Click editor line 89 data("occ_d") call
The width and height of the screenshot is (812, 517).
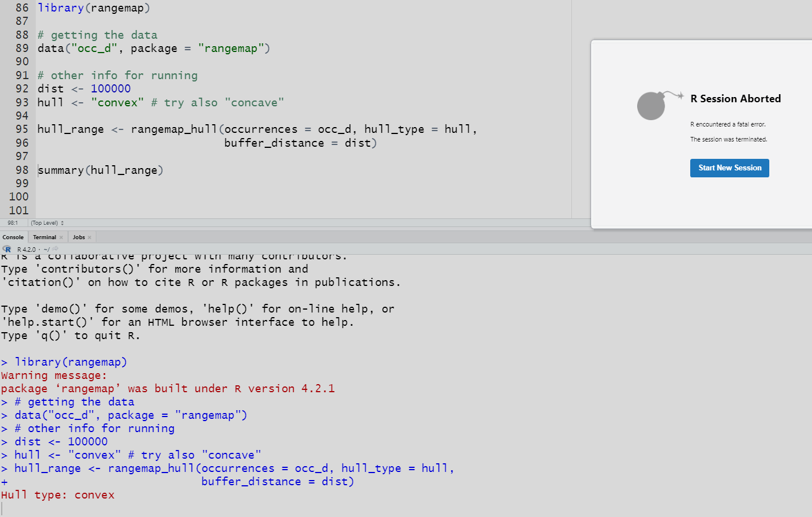pyautogui.click(x=154, y=49)
